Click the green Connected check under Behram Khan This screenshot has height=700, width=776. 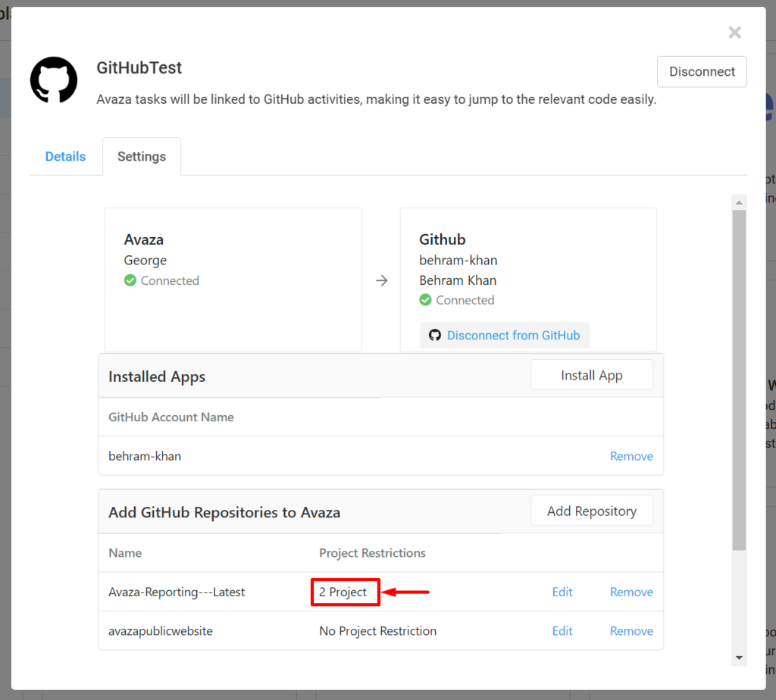425,300
